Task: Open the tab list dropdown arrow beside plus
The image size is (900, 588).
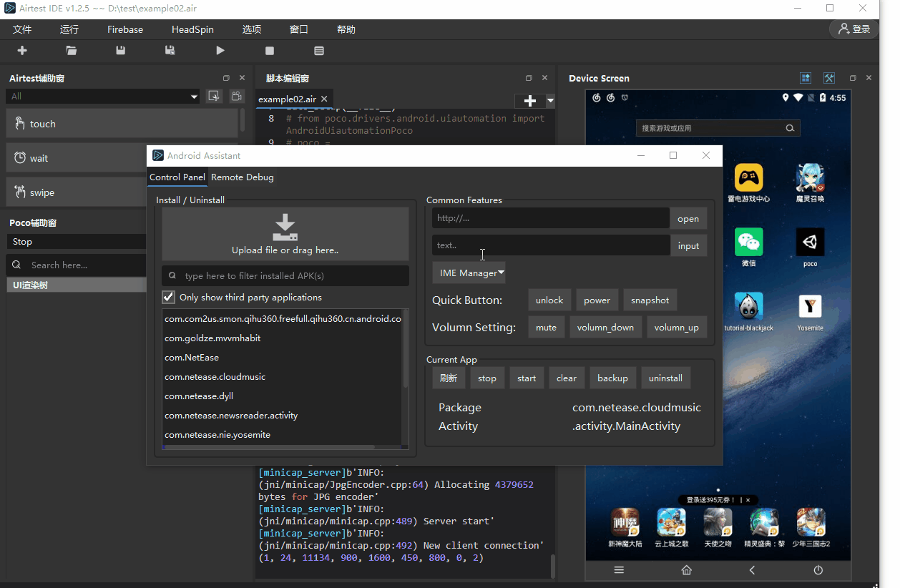Action: pos(550,101)
